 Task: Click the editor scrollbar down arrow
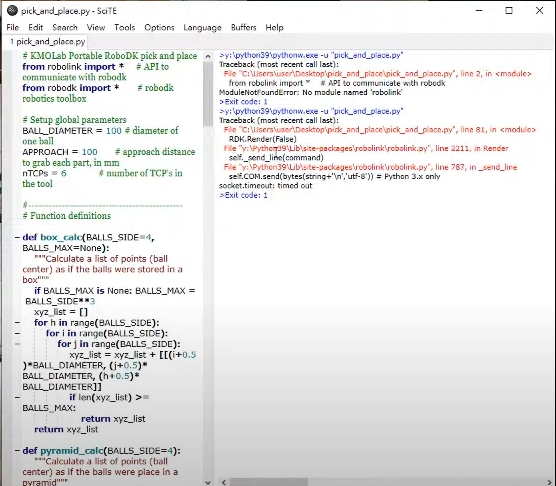[208, 482]
